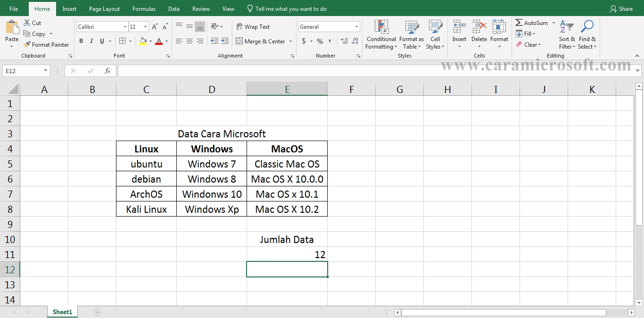The width and height of the screenshot is (644, 318).
Task: Open Find & Select menu
Action: pos(587,34)
